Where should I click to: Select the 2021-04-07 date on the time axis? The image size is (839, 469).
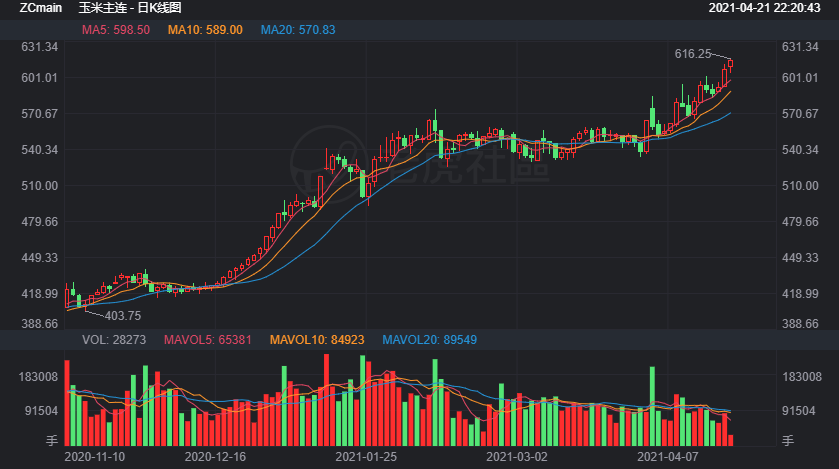[x=668, y=456]
